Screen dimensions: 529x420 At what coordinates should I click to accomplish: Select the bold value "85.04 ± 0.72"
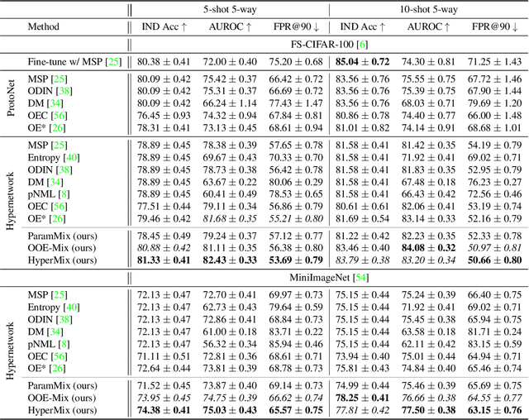coord(362,62)
